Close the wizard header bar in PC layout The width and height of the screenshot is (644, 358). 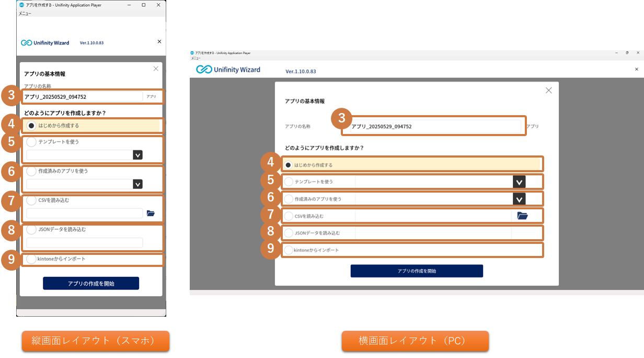[636, 69]
